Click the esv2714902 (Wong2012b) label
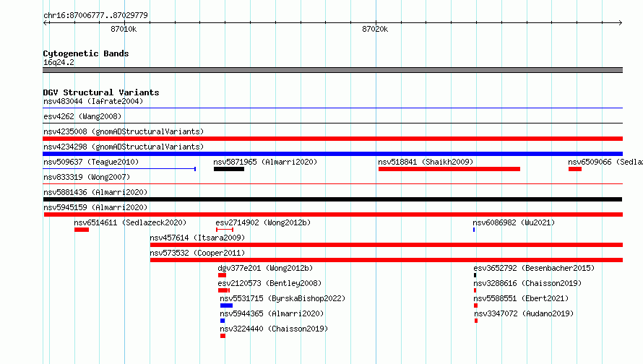The width and height of the screenshot is (643, 364). (x=263, y=222)
